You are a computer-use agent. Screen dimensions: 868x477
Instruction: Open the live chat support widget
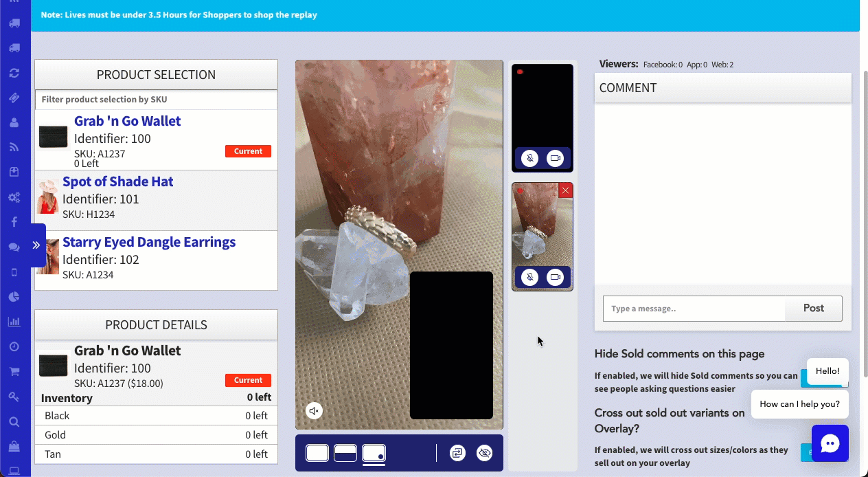click(x=830, y=443)
